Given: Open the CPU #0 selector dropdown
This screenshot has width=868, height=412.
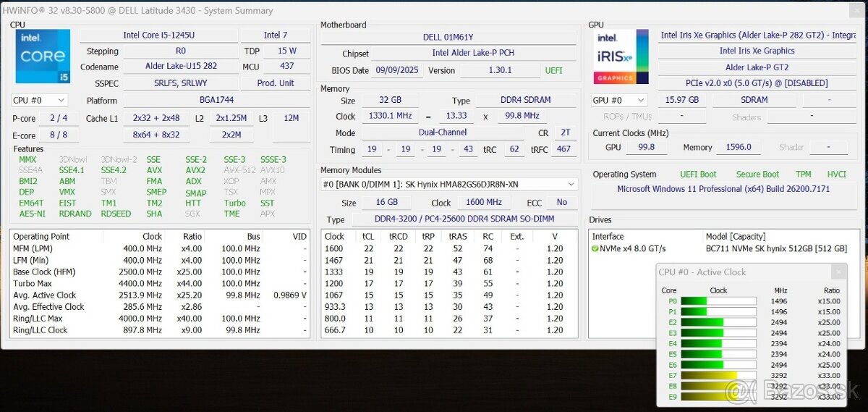Looking at the screenshot, I should coord(40,101).
